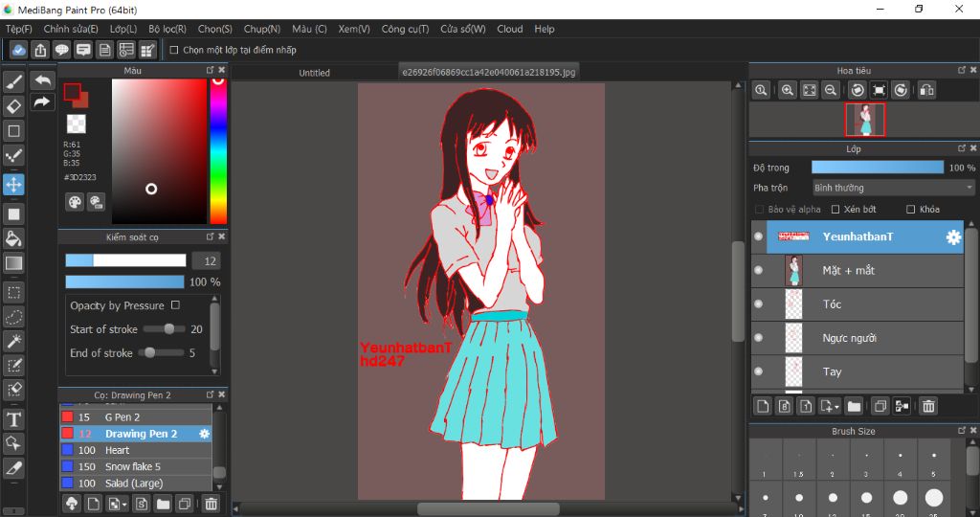Switch to the Untitled tab
The width and height of the screenshot is (980, 517).
314,73
